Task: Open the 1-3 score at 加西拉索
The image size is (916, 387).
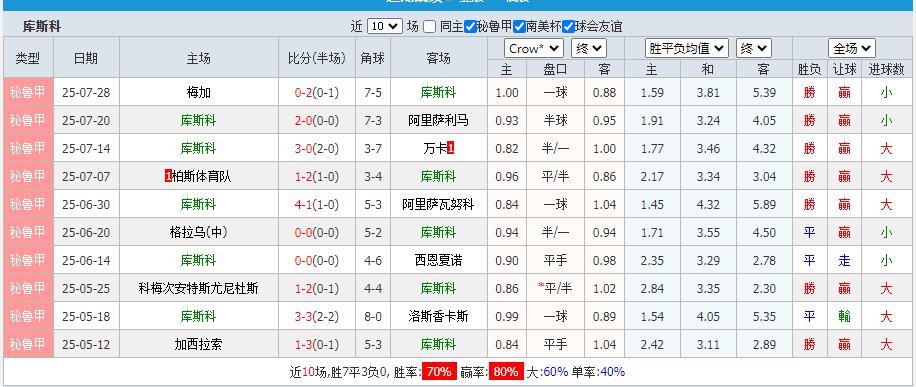Action: point(304,345)
